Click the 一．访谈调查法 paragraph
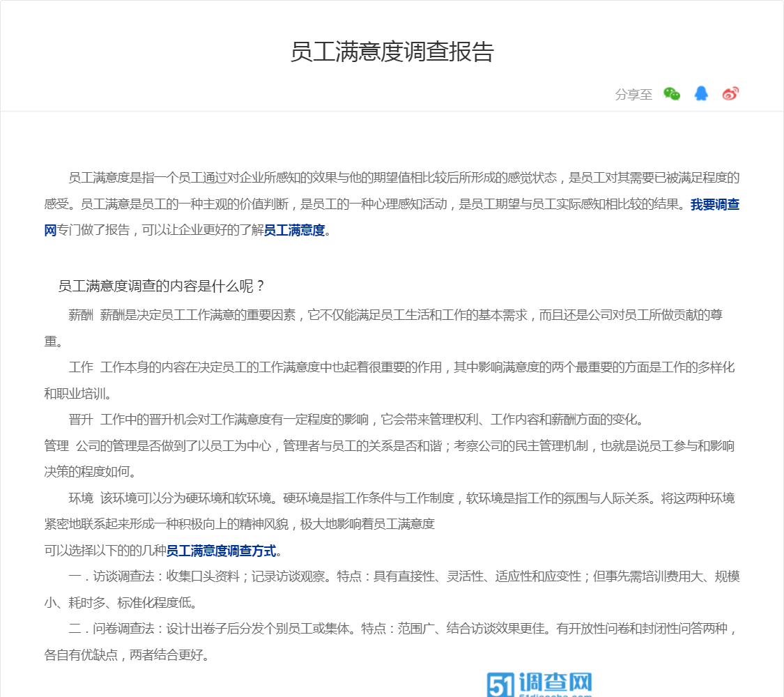784x697 pixels. [392, 590]
